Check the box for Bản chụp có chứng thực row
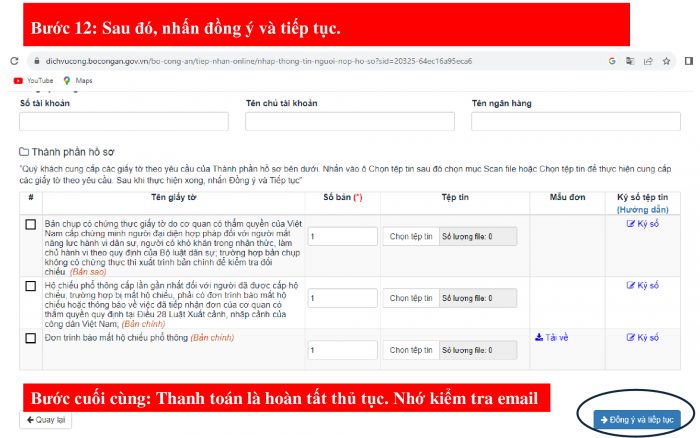Image resolution: width=700 pixels, height=438 pixels. click(31, 224)
